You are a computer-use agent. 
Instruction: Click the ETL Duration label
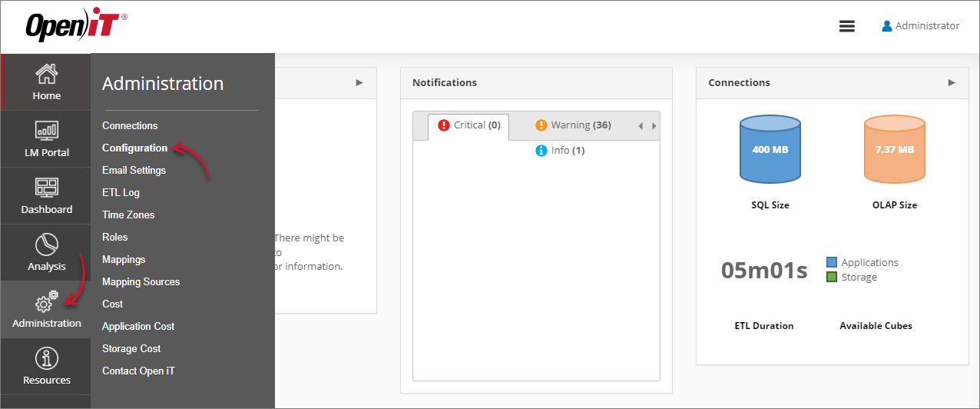point(764,326)
